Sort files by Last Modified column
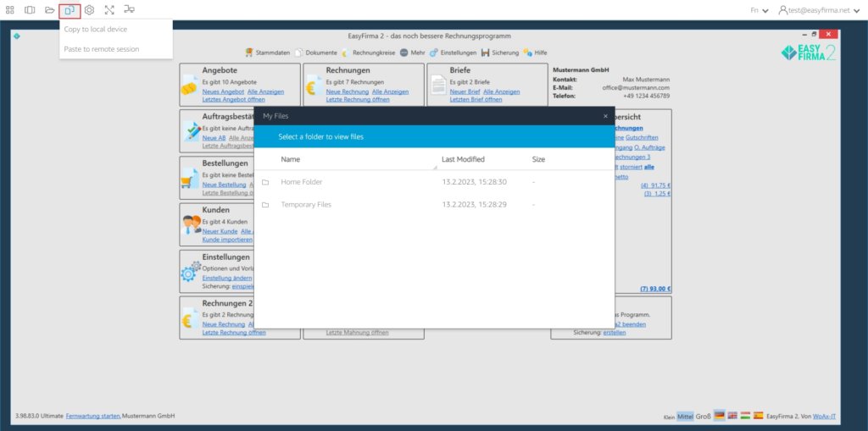 [x=463, y=159]
